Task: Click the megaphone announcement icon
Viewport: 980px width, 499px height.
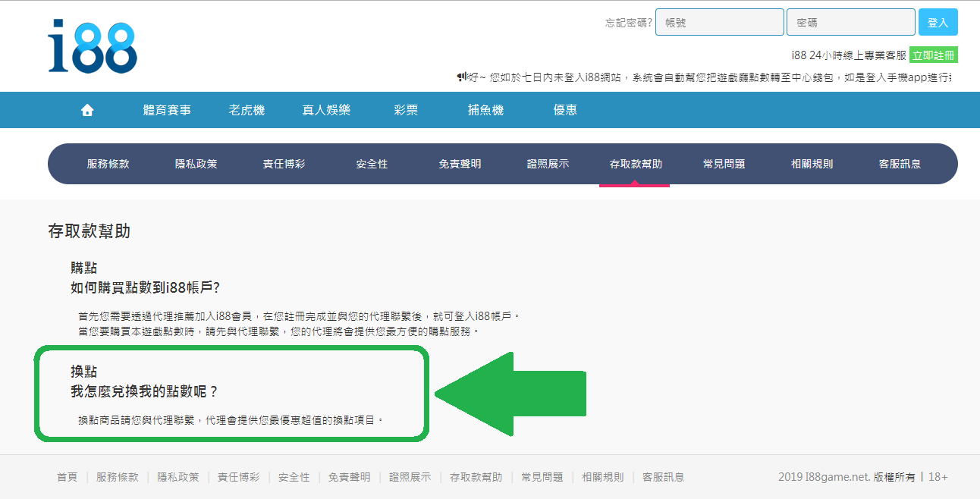Action: coord(461,77)
